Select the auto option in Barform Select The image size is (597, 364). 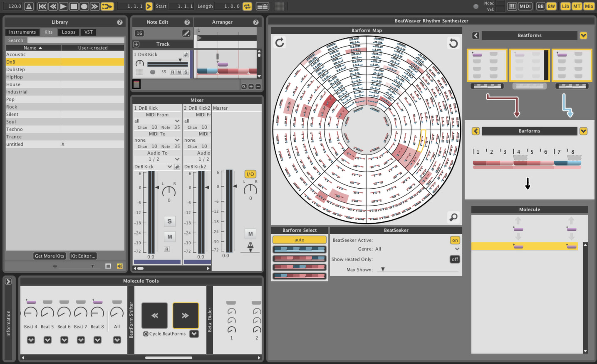pos(299,240)
